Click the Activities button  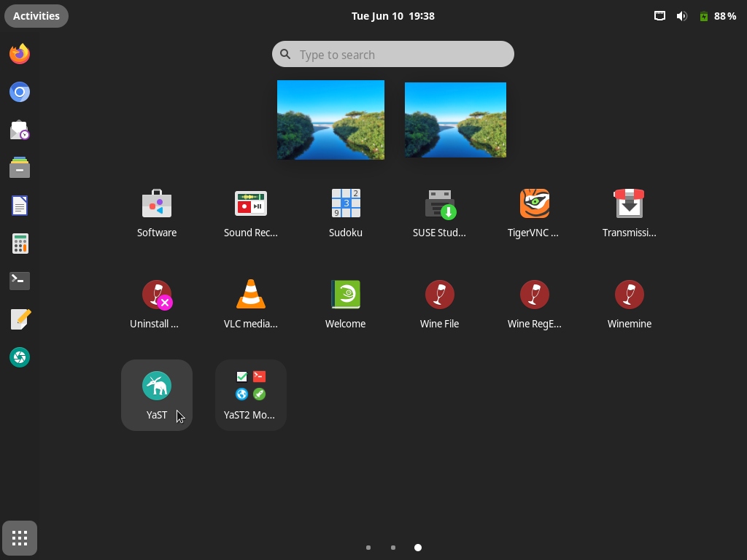36,16
